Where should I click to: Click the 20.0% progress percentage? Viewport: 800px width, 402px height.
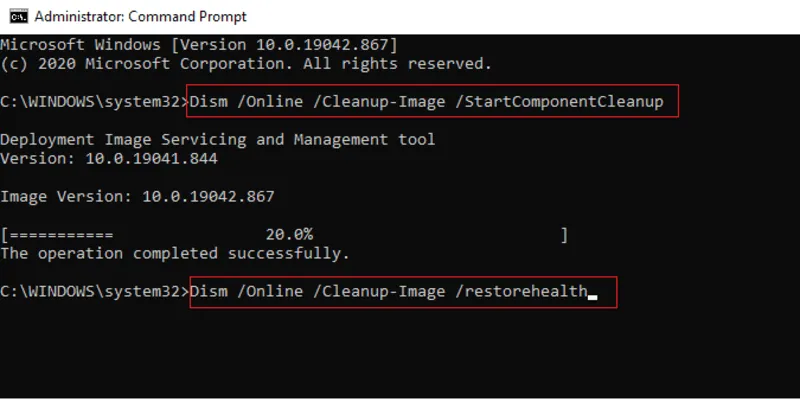click(x=289, y=234)
